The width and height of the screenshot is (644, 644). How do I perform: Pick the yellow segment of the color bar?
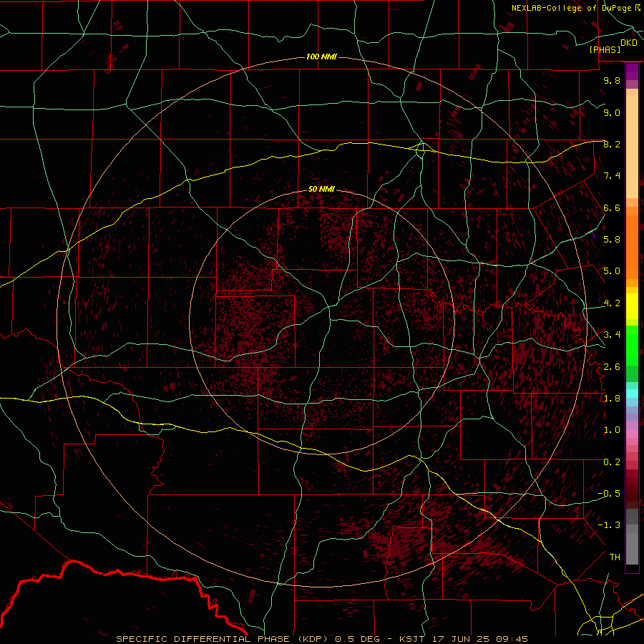632,306
